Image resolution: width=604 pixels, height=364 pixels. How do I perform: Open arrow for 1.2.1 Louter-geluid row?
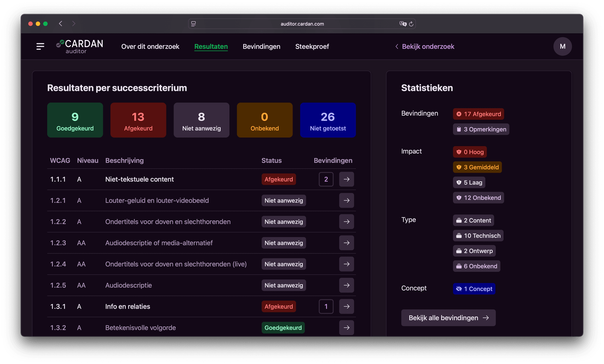[x=346, y=200]
